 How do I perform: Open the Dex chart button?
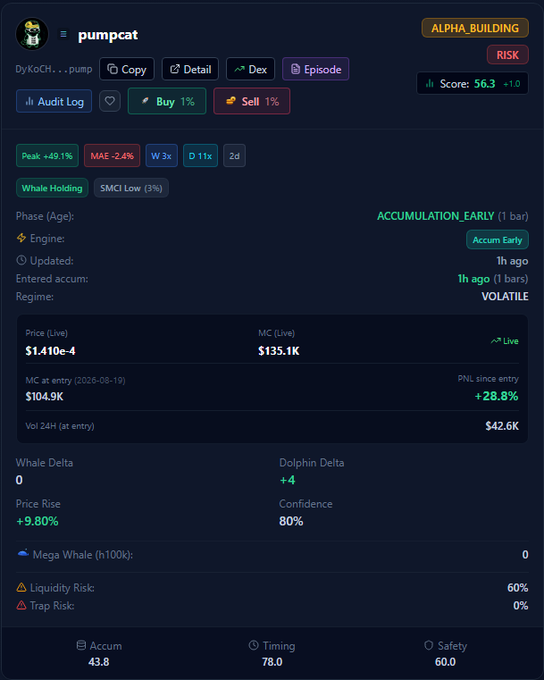250,69
